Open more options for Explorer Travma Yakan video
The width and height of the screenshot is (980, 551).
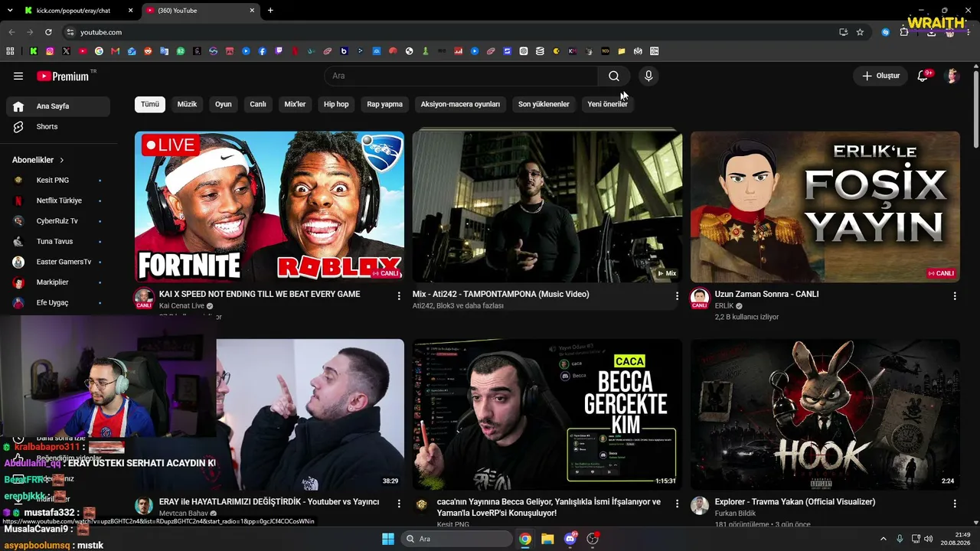pos(955,504)
